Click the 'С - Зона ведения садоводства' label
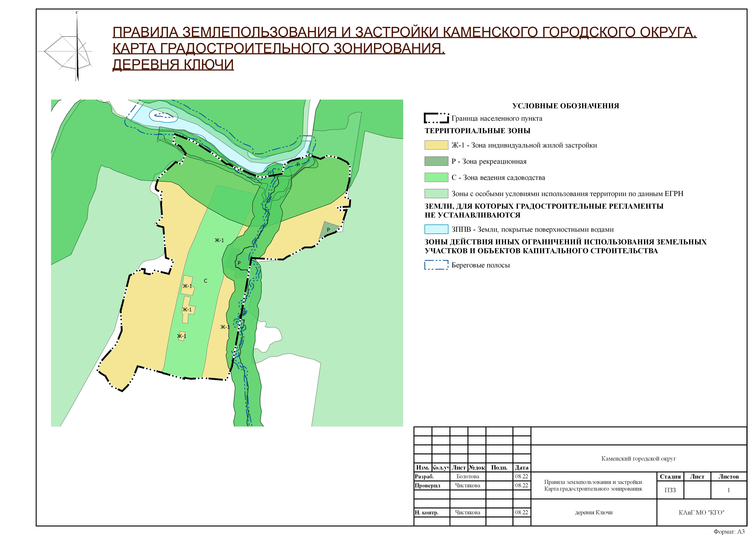 tap(498, 178)
